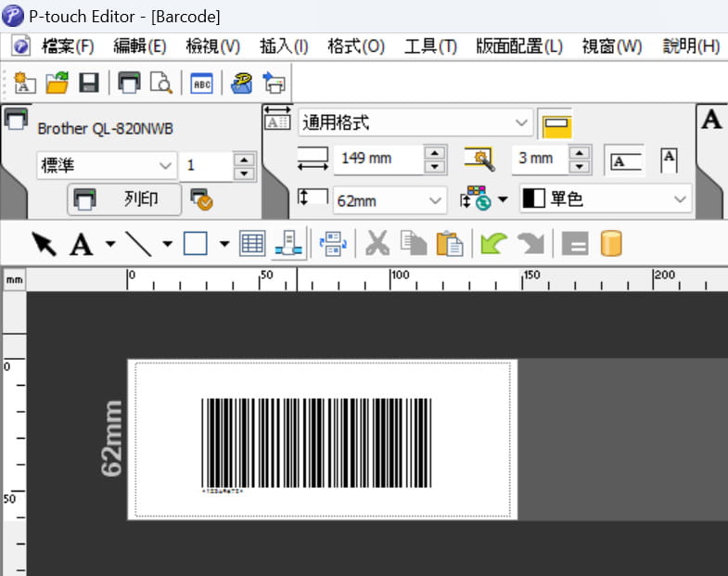Increase the 3 mm margin value

tap(579, 153)
